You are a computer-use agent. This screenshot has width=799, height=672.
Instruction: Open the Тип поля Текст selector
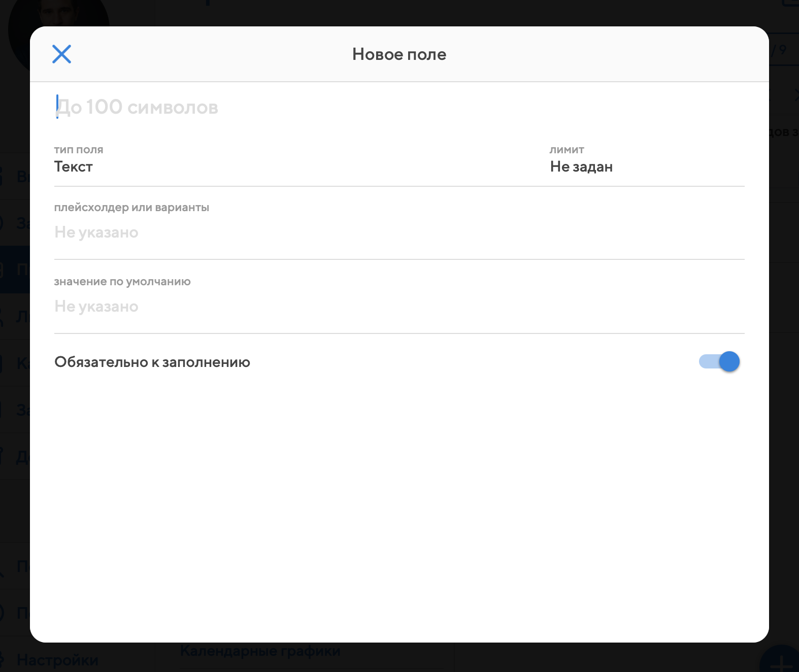74,166
